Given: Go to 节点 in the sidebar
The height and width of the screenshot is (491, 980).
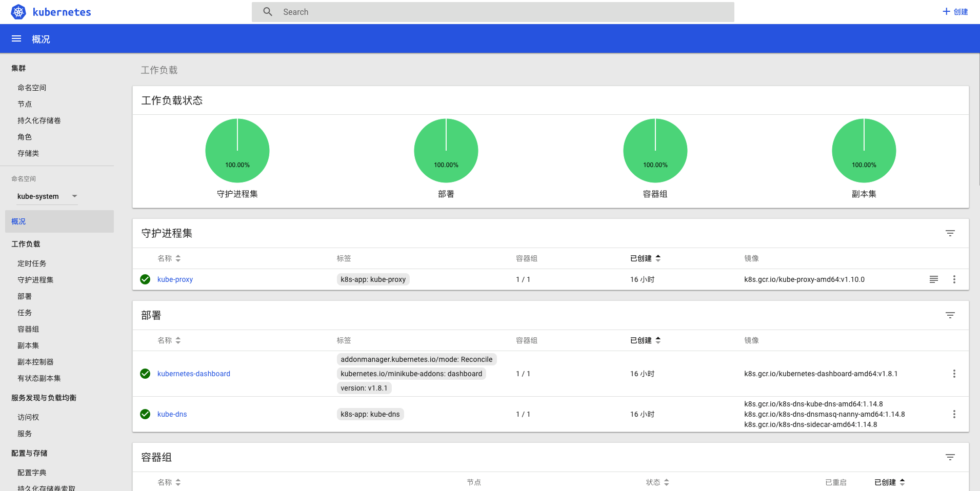Looking at the screenshot, I should (x=25, y=104).
